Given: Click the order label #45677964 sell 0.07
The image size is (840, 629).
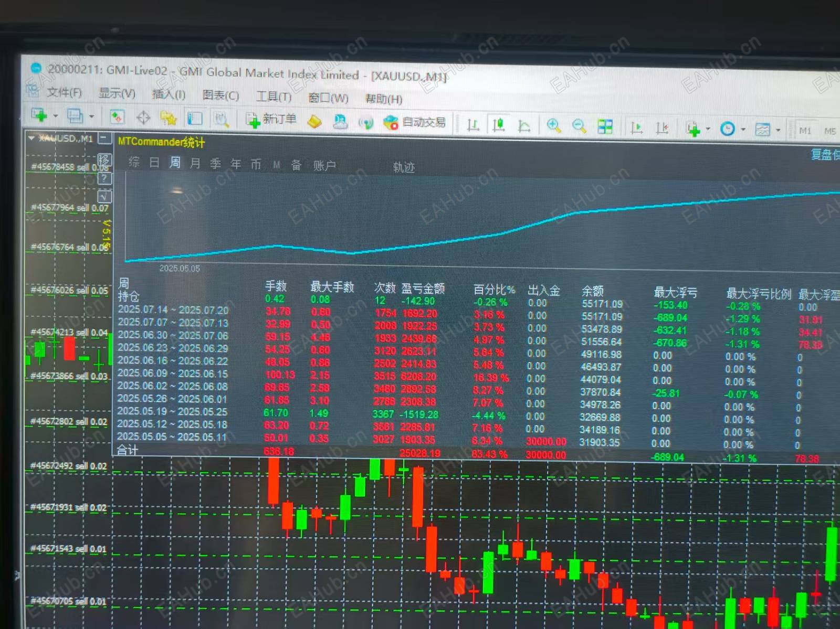Looking at the screenshot, I should 70,207.
